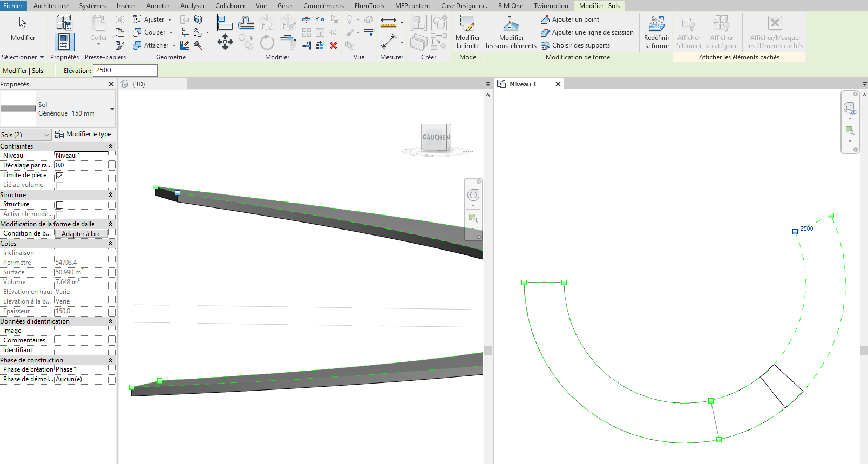Open the Architecture ribbon tab
Screen dimensions: 868x464
(51, 6)
